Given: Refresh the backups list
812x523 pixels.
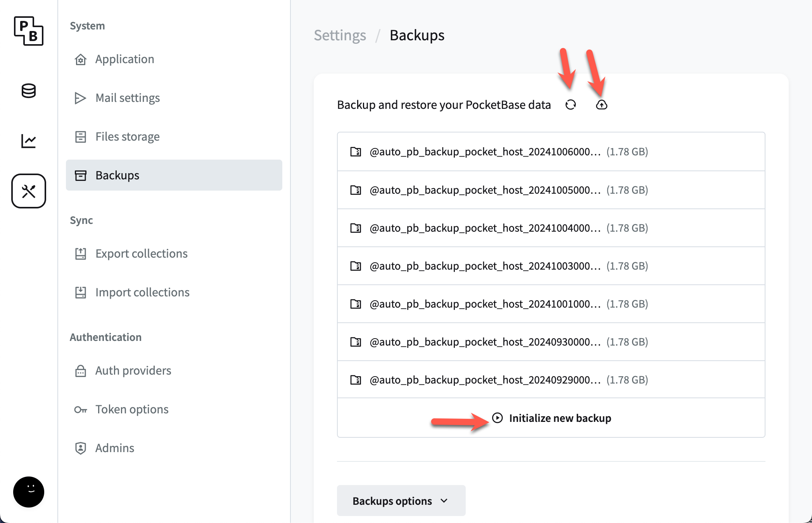Looking at the screenshot, I should (570, 105).
